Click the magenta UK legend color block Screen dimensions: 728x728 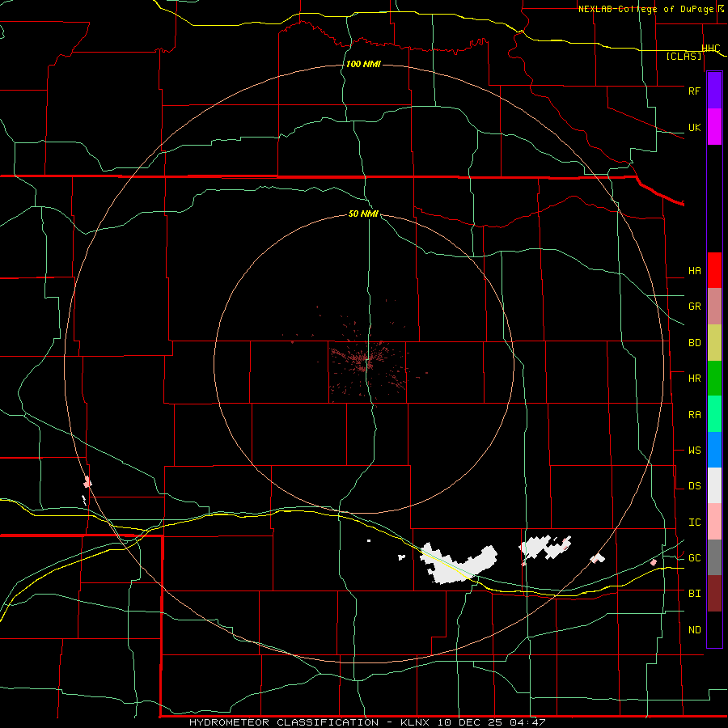(x=714, y=127)
